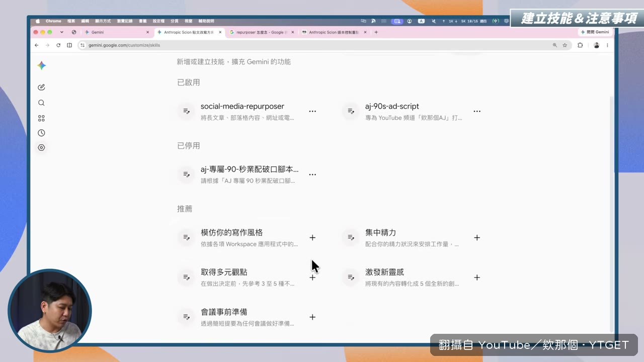
Task: Open the Chrome menu in macOS menu bar
Action: (x=53, y=21)
